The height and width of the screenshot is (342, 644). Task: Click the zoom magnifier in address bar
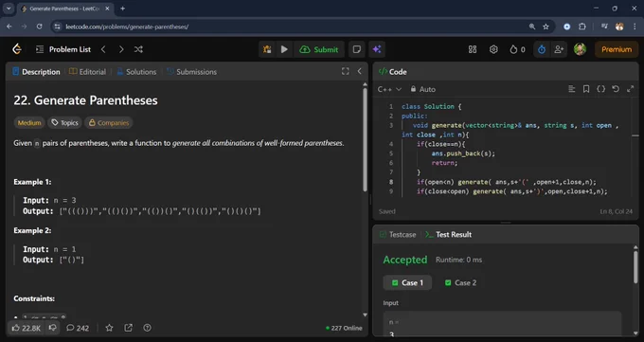[x=532, y=27]
